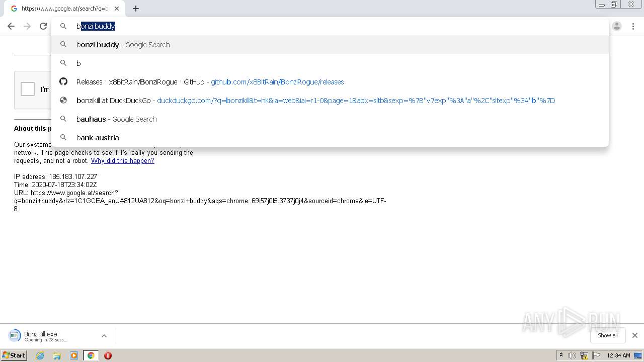Open the Chrome profile avatar menu

click(617, 26)
